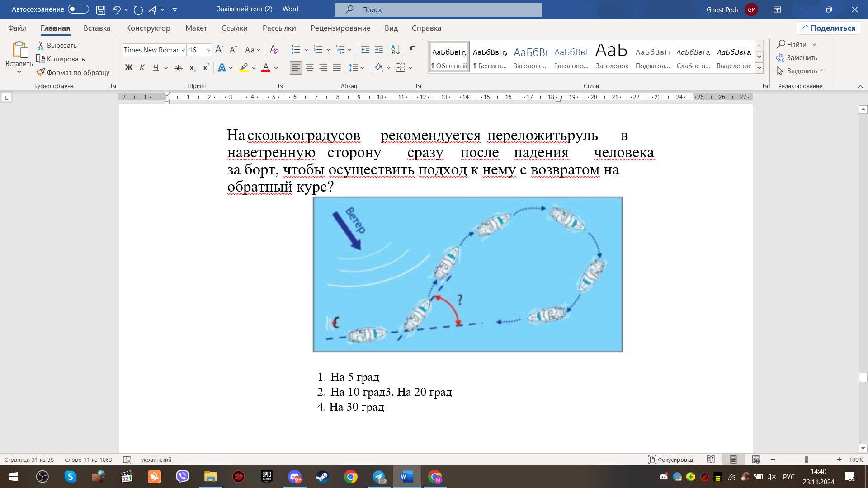Click Format Painter (Формат по образцу)
The width and height of the screenshot is (868, 488).
pos(73,72)
